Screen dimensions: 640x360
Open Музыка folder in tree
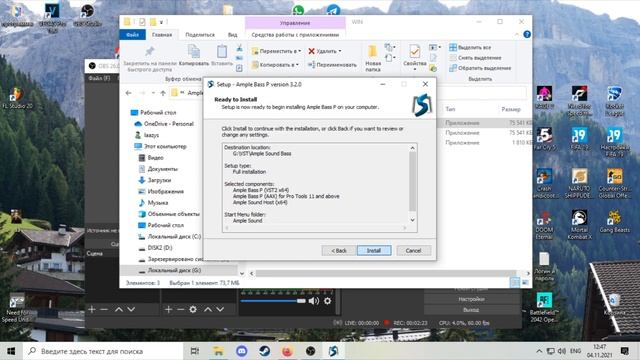pyautogui.click(x=158, y=202)
